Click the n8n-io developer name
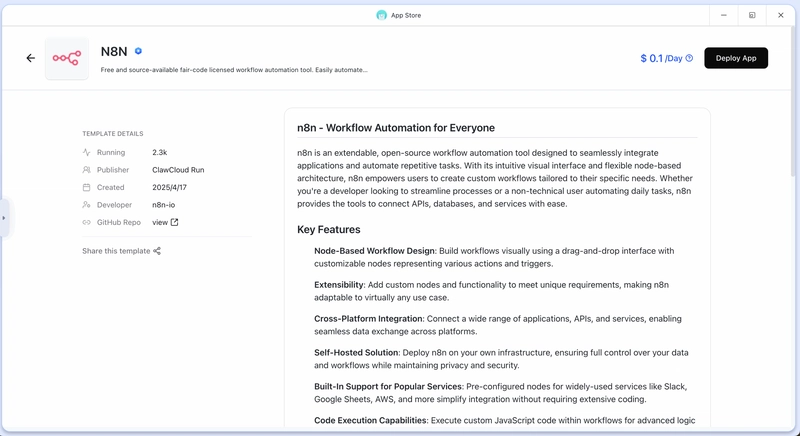Viewport: 800px width, 436px height. [163, 204]
